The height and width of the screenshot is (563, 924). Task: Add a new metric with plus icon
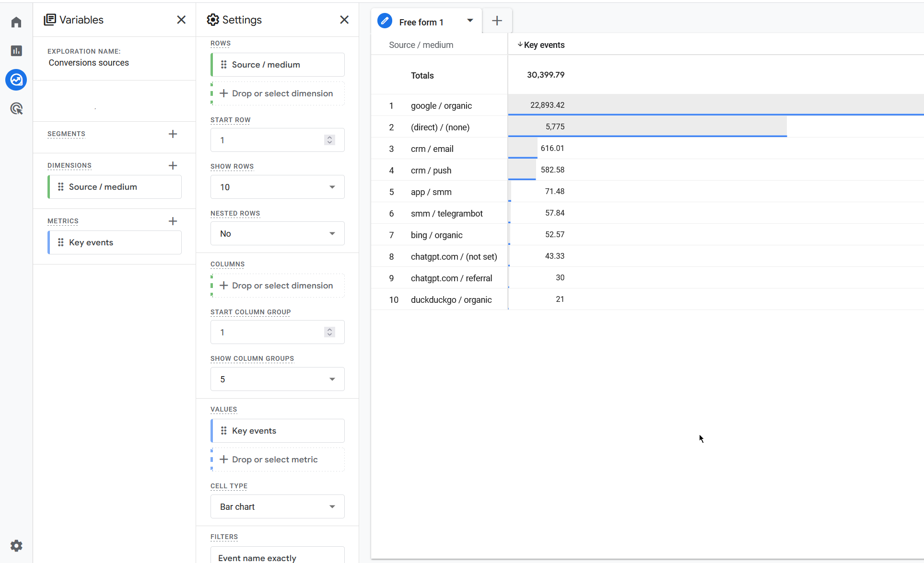[173, 221]
